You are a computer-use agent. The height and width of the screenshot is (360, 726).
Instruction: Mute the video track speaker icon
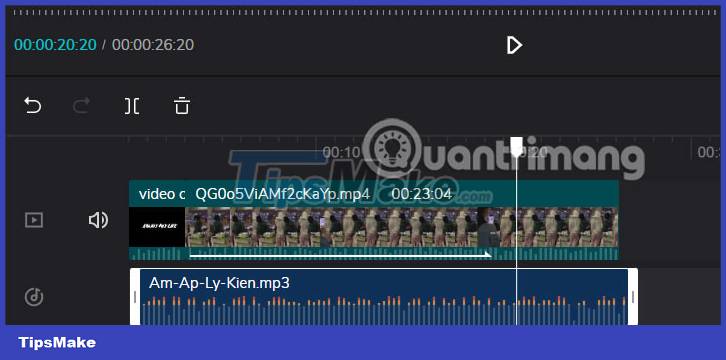click(98, 220)
